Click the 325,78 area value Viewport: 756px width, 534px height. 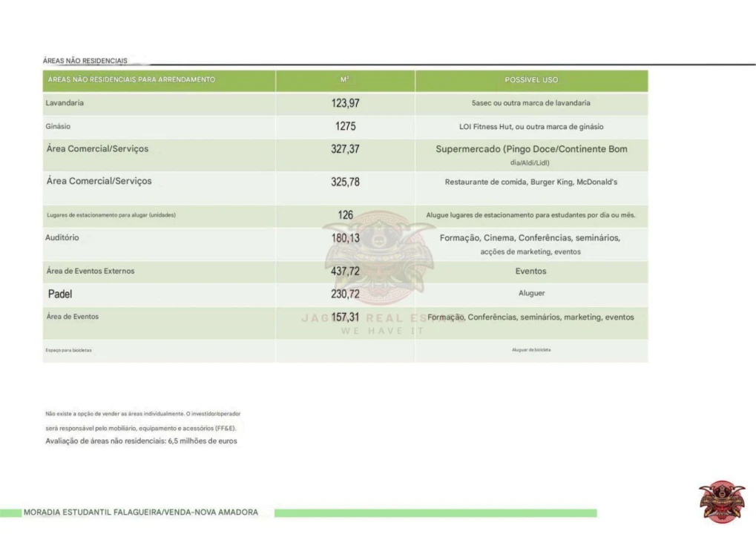click(x=345, y=182)
